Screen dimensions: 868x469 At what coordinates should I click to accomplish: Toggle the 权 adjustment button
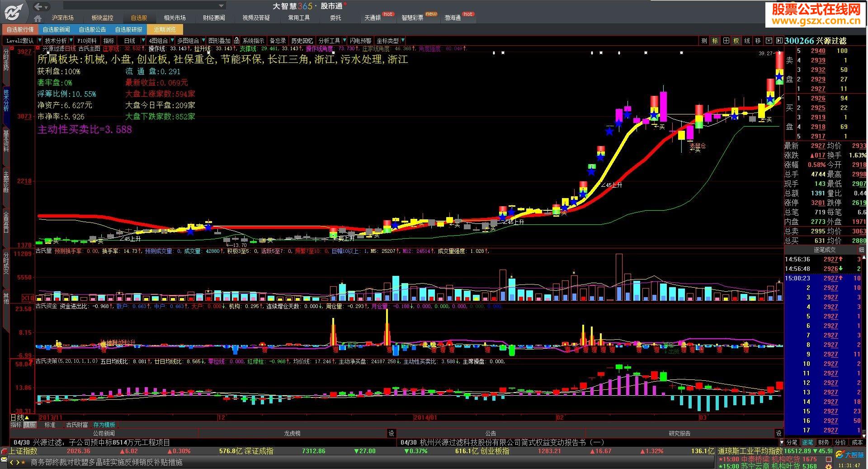(x=736, y=41)
